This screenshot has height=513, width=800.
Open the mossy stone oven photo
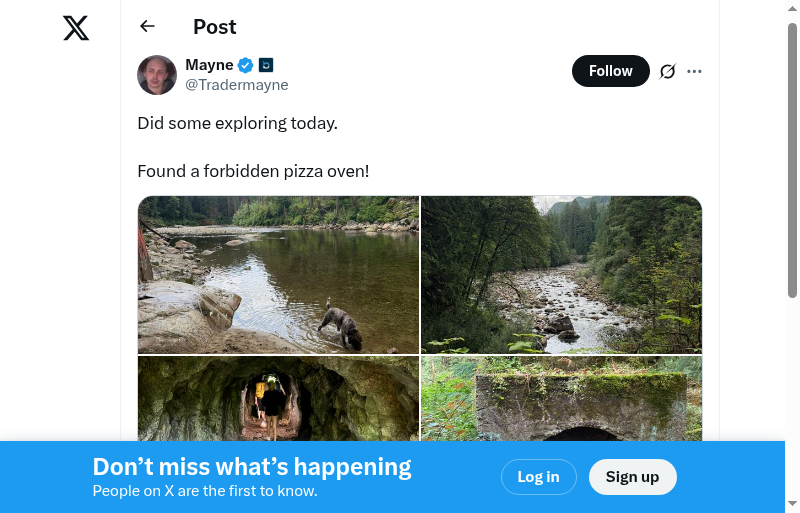(x=561, y=398)
